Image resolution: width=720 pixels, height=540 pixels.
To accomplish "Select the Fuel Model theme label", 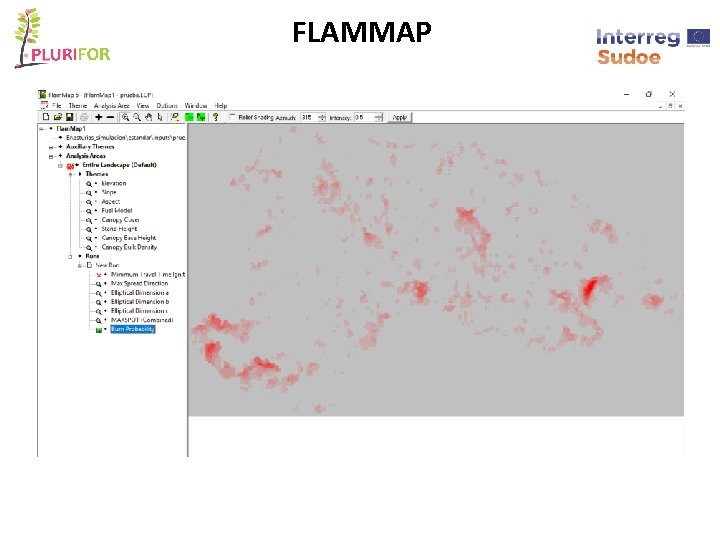I will [x=117, y=211].
